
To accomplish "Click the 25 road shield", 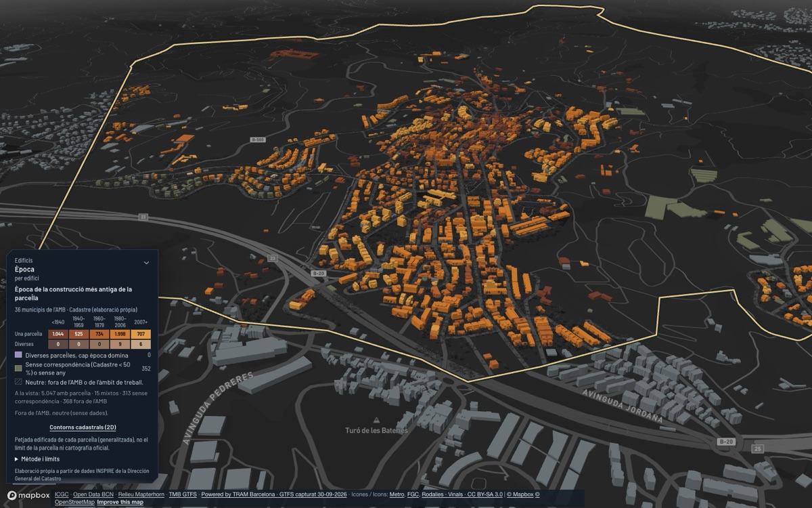I will coord(758,449).
